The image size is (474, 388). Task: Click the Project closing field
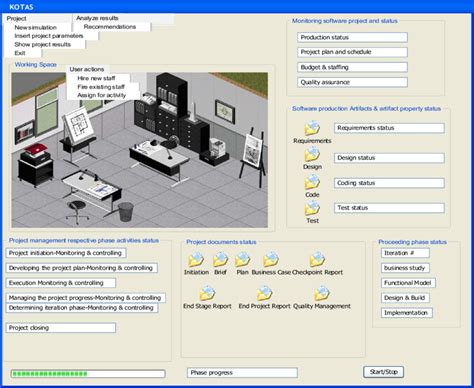[61, 328]
